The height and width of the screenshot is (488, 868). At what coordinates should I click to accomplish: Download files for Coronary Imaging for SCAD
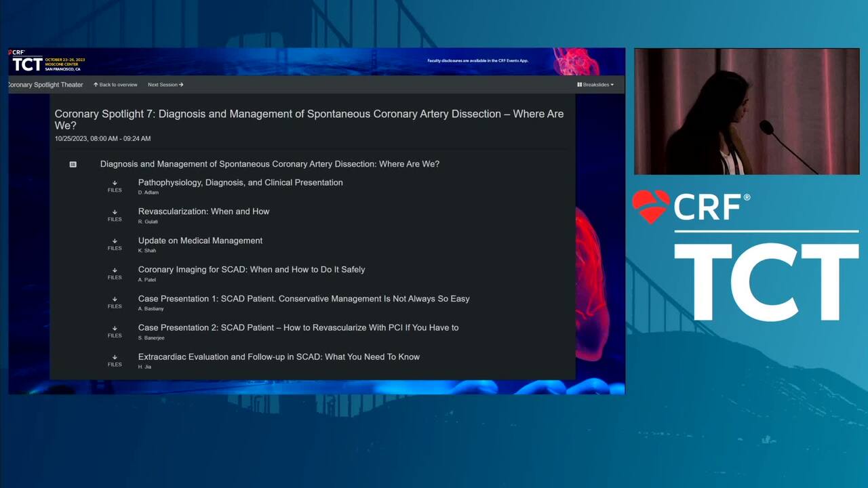tap(115, 274)
